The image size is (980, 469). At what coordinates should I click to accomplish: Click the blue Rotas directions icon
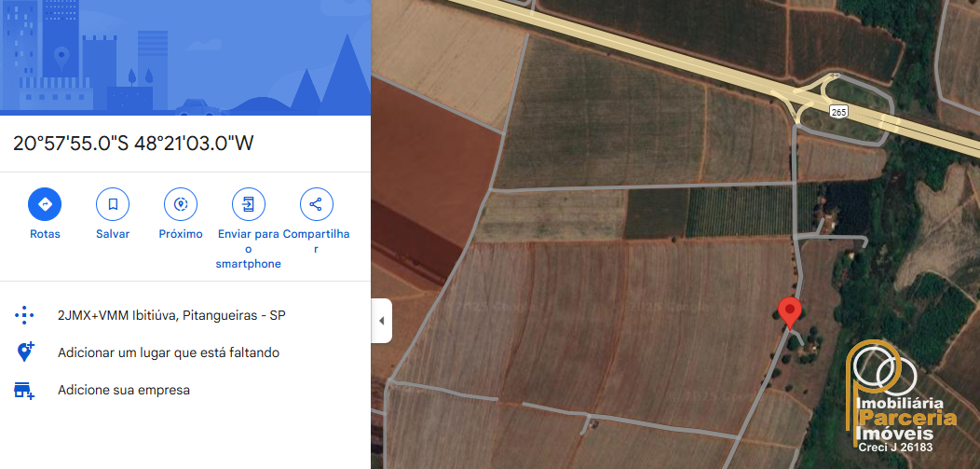pos(45,204)
